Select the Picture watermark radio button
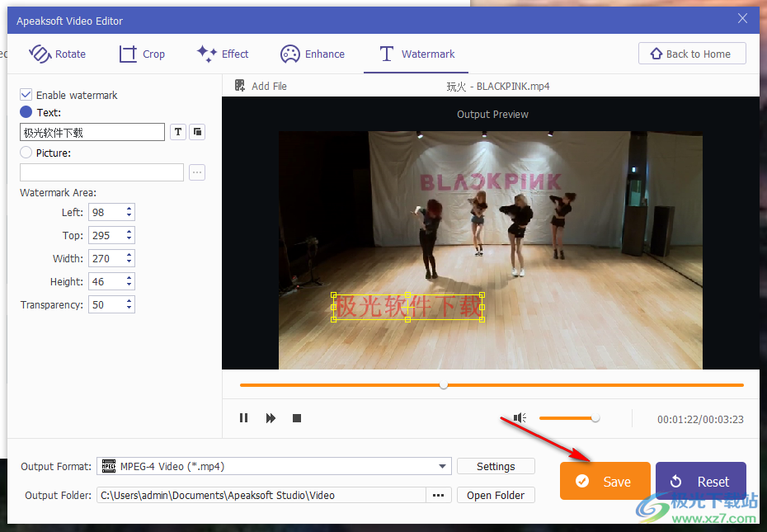The image size is (767, 532). tap(26, 153)
